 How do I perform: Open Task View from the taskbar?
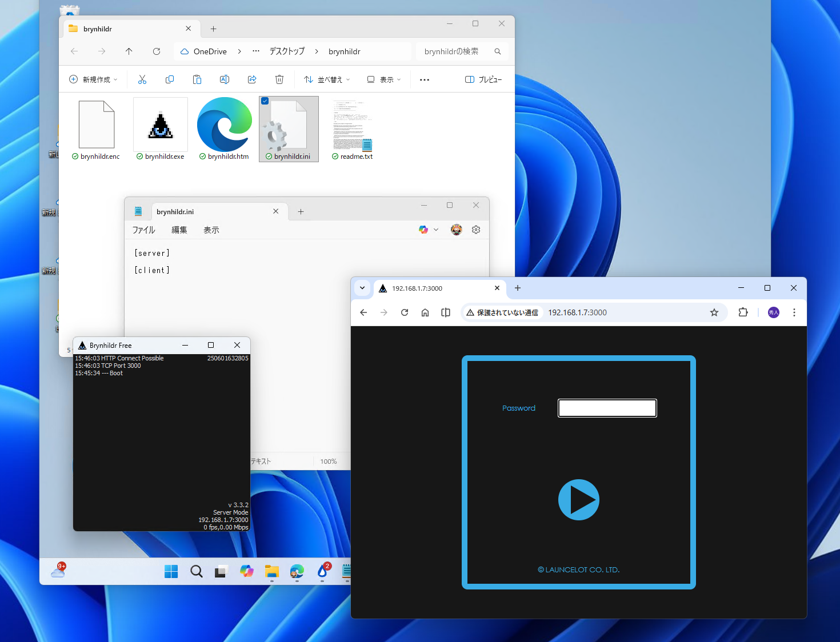tap(222, 571)
